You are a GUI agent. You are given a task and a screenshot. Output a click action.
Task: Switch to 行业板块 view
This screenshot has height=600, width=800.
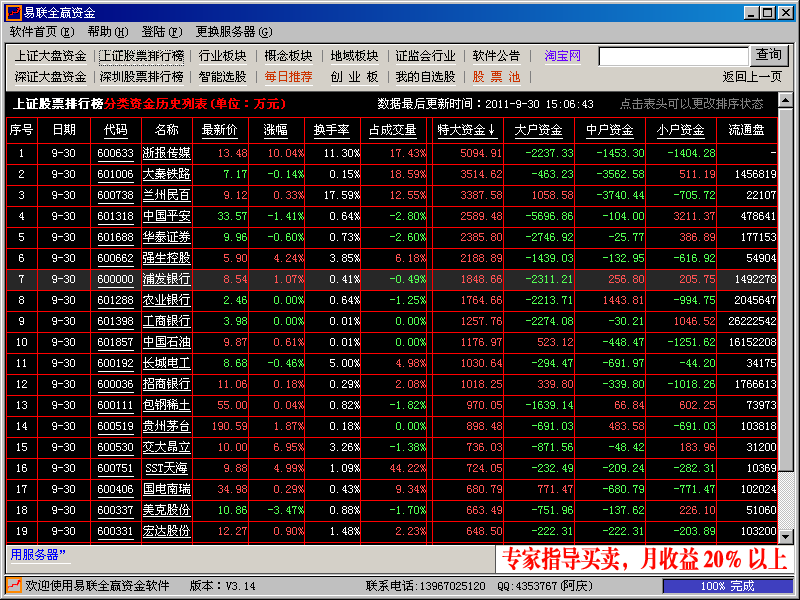tap(223, 56)
